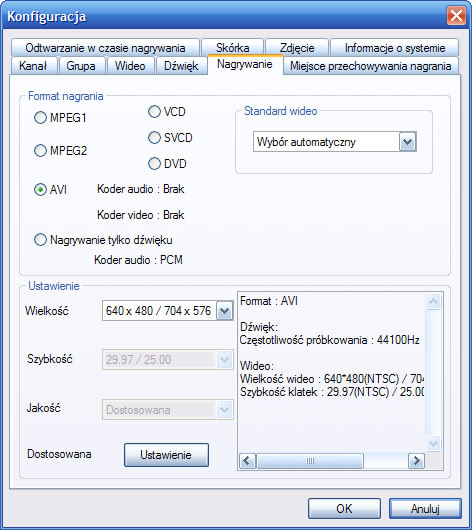Open Miejsce przechowywania nagrania tab
The image size is (472, 530).
pyautogui.click(x=371, y=66)
